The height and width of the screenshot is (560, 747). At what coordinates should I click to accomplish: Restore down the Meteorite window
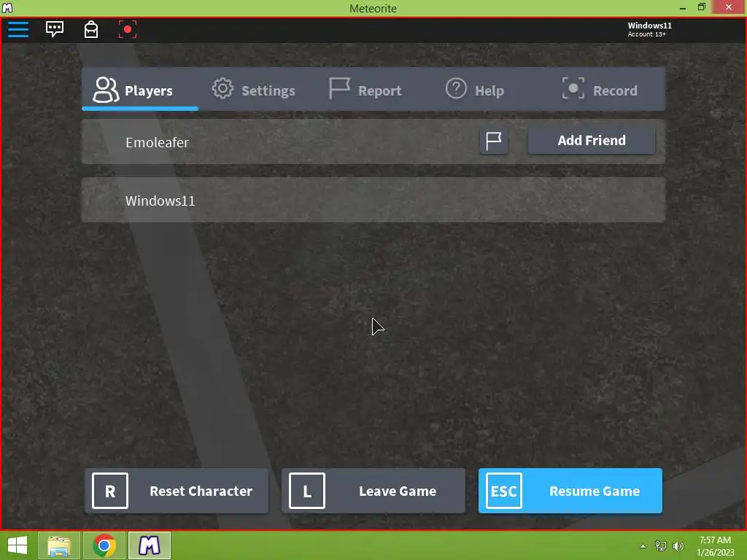701,7
